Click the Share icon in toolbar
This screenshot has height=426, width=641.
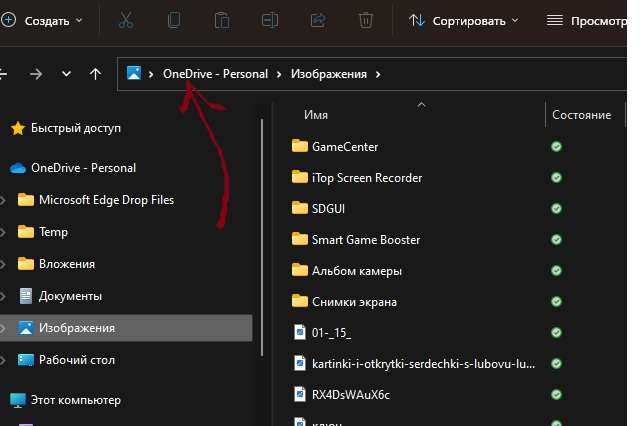pos(318,20)
